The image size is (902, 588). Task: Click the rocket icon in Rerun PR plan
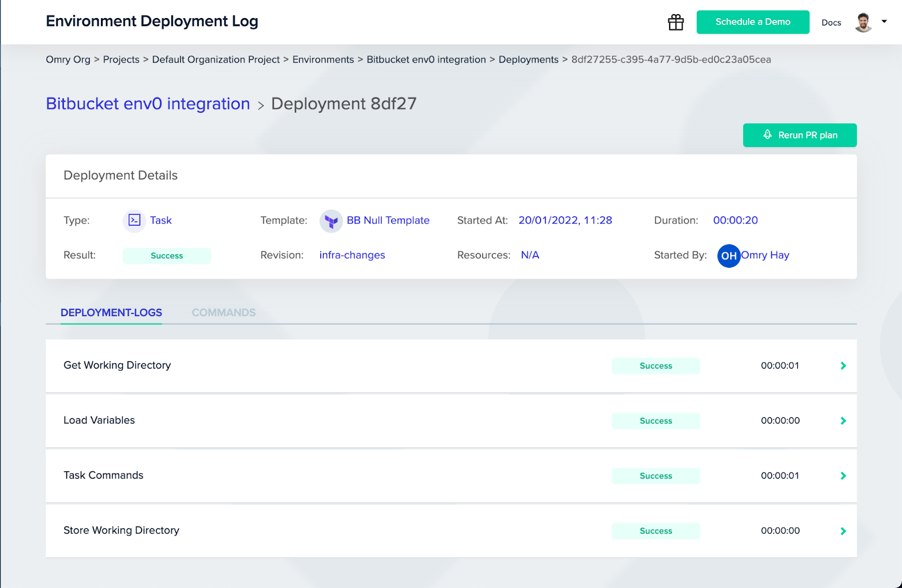pos(767,135)
